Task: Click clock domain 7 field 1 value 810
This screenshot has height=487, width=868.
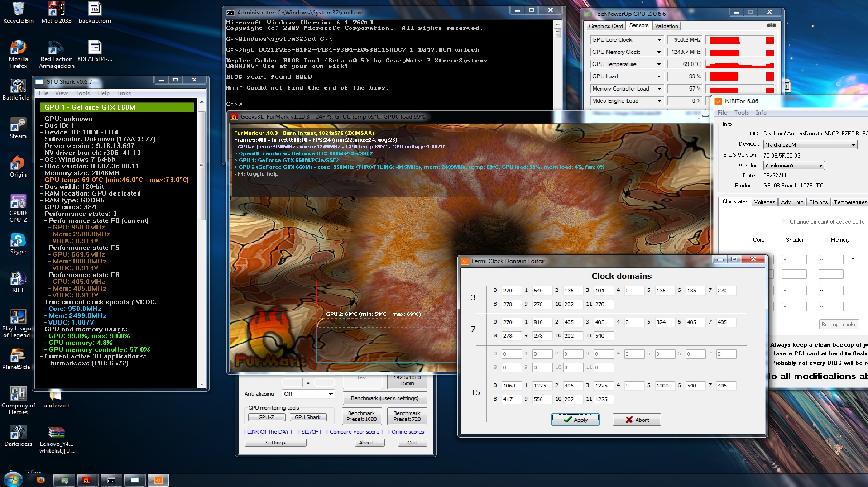Action: pyautogui.click(x=542, y=322)
